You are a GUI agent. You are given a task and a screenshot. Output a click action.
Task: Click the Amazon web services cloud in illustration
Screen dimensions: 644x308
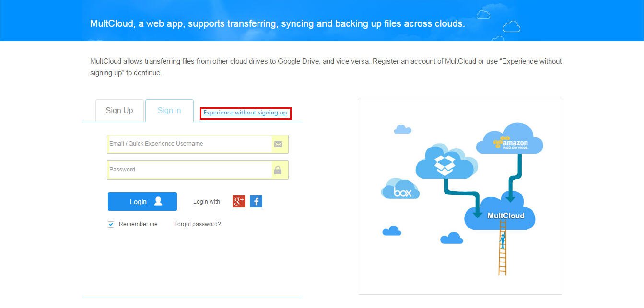510,139
